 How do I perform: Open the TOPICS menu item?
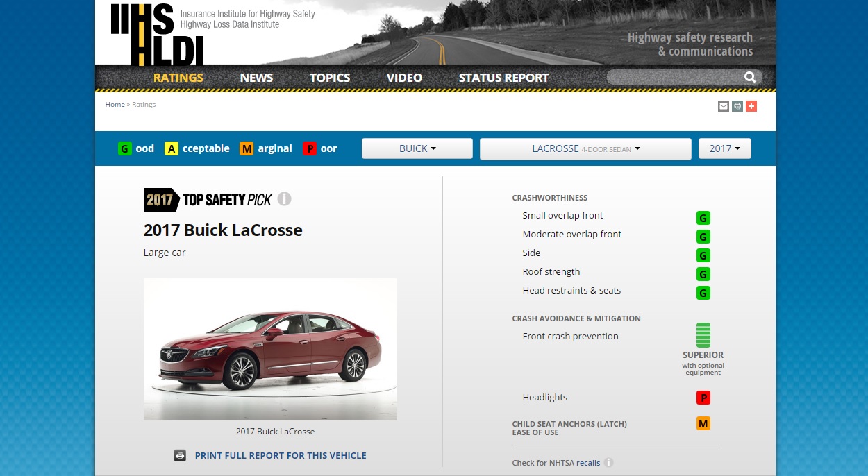coord(330,78)
